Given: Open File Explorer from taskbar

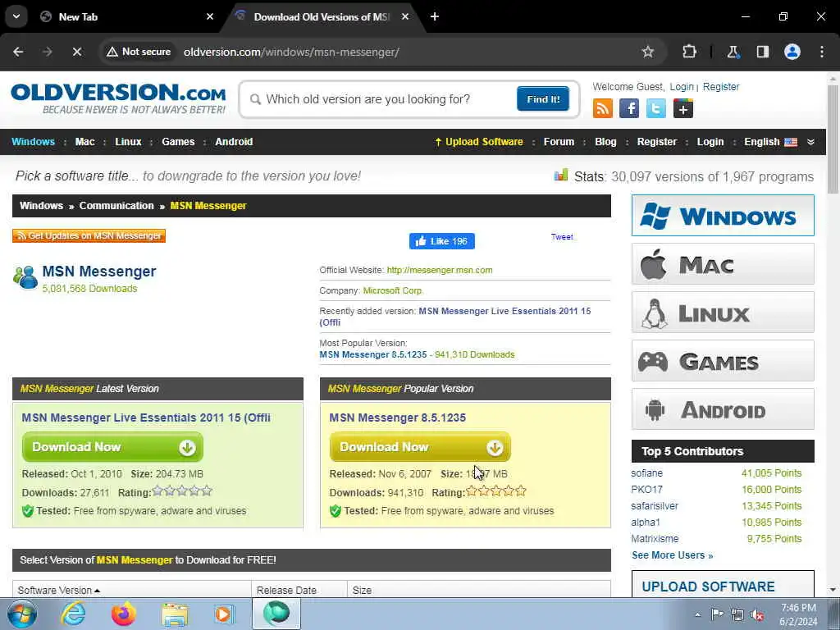Looking at the screenshot, I should (x=175, y=614).
